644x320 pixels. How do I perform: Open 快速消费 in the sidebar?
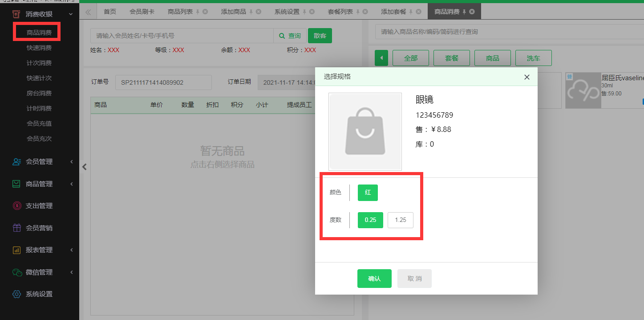point(39,48)
